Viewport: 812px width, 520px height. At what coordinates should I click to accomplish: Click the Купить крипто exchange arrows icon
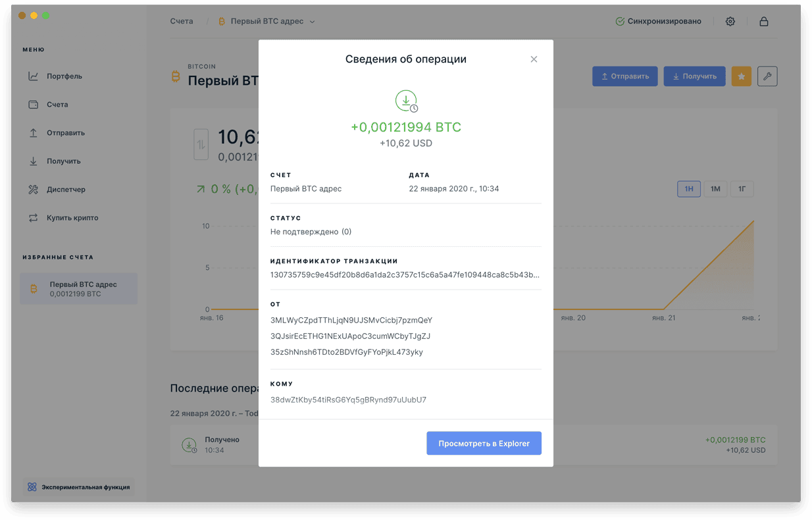33,218
